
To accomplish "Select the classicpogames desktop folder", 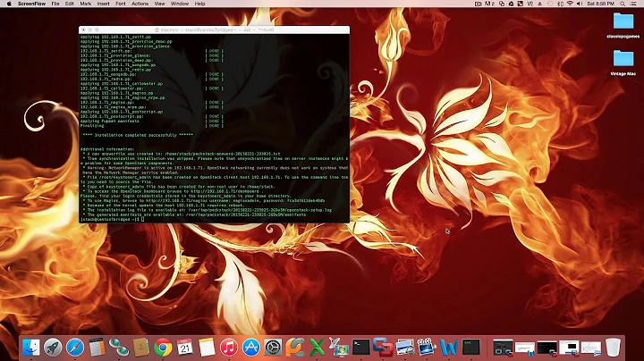I will tap(623, 25).
